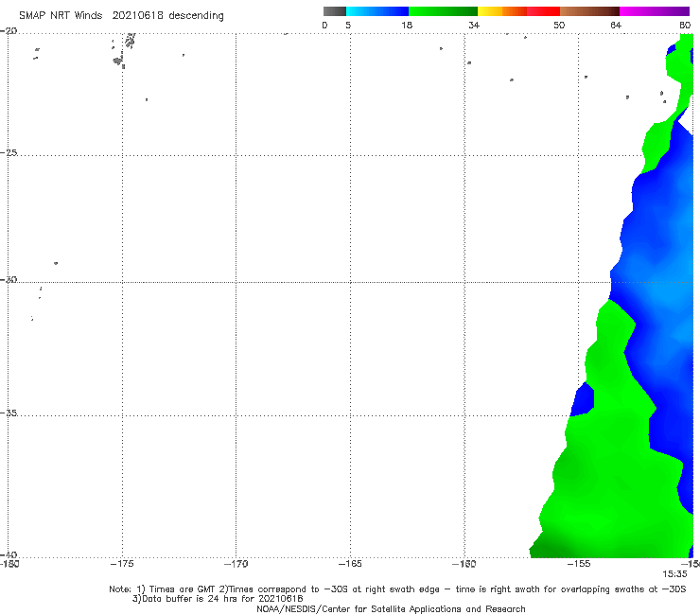The width and height of the screenshot is (700, 615).
Task: Click the "SMAP NRT Winds" title text
Action: 61,15
